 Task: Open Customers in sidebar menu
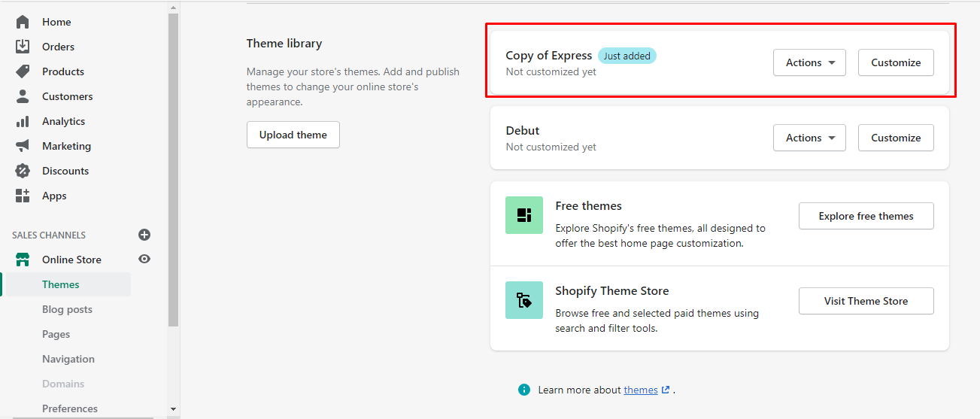pyautogui.click(x=66, y=96)
